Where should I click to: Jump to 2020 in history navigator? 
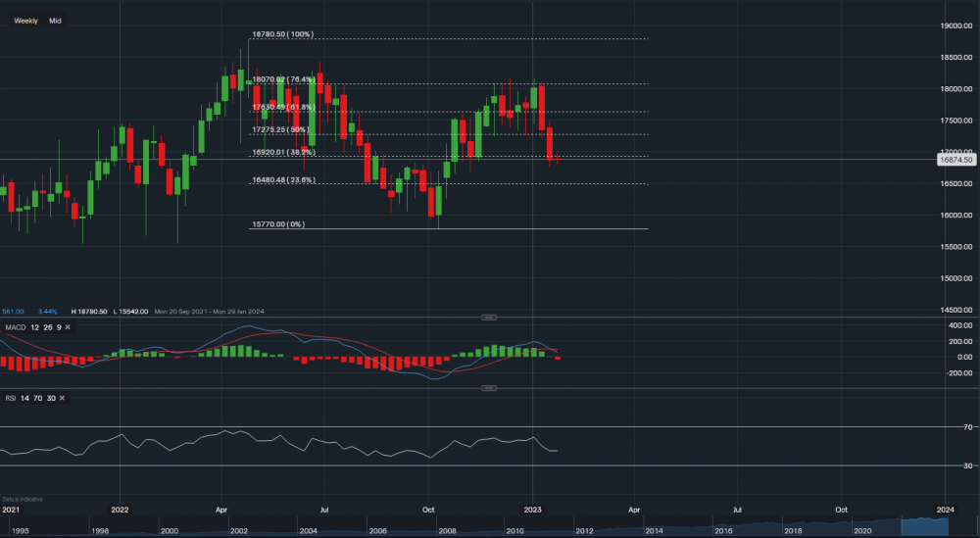[x=861, y=531]
